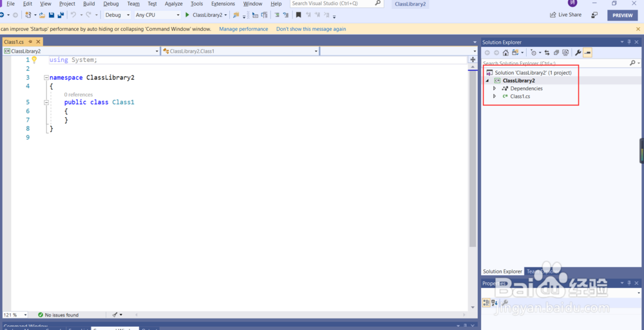Click the code cleanup broom icon
The image size is (644, 330).
click(115, 315)
